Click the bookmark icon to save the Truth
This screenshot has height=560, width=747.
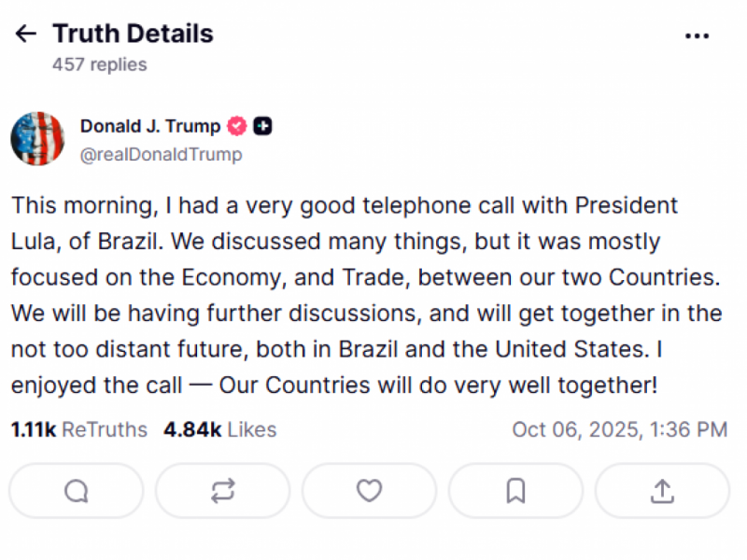point(514,490)
